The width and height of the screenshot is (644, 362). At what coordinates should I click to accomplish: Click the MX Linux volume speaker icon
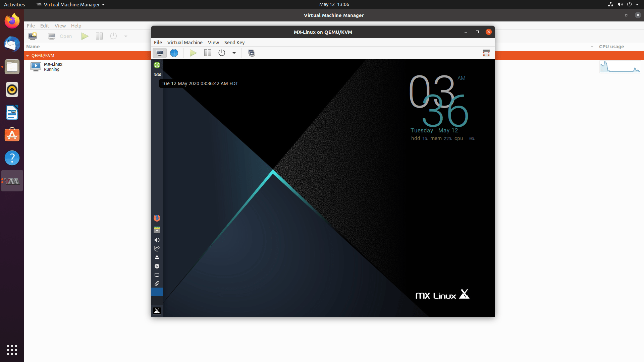point(157,240)
